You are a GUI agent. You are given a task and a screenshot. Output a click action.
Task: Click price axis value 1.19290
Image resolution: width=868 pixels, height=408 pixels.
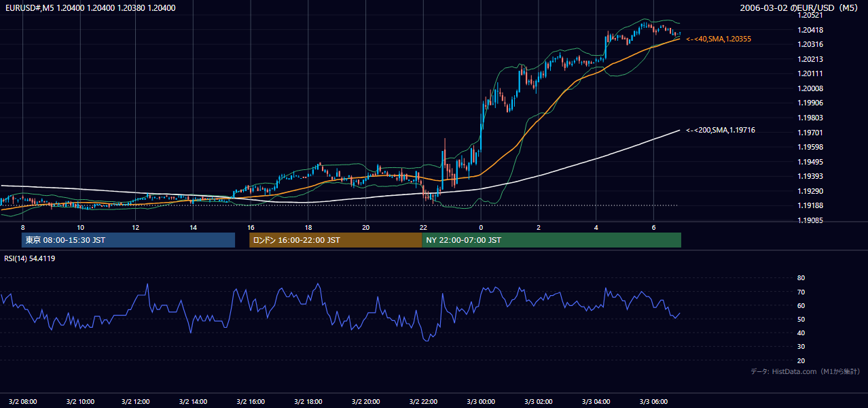coord(810,191)
